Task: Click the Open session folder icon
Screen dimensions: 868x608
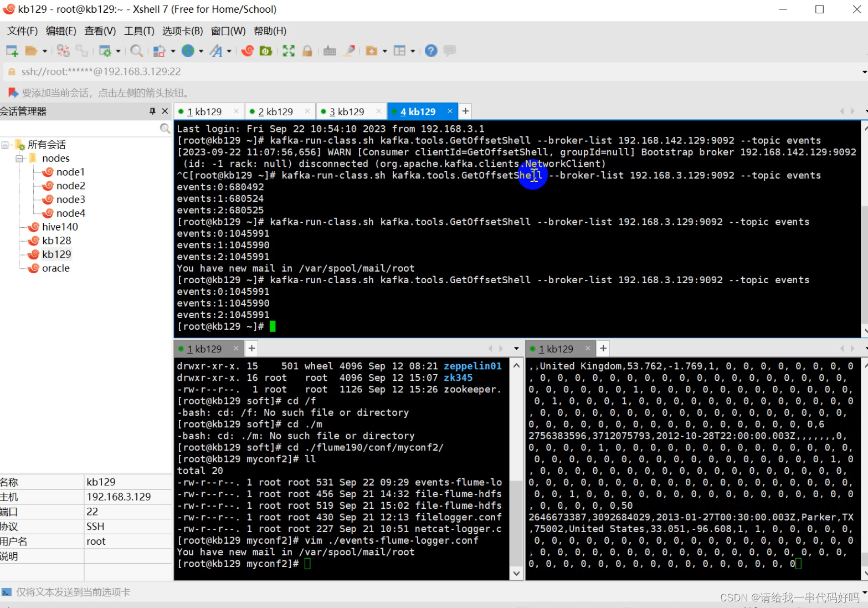Action: click(x=32, y=51)
